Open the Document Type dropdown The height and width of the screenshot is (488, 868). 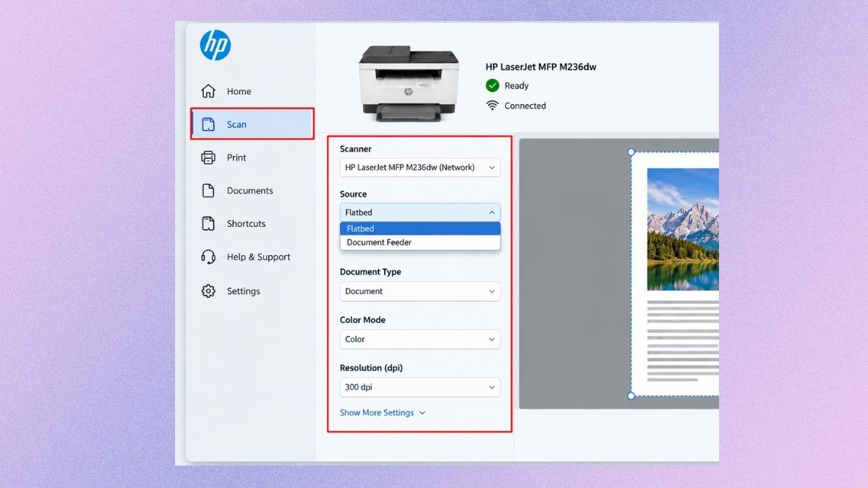[420, 291]
